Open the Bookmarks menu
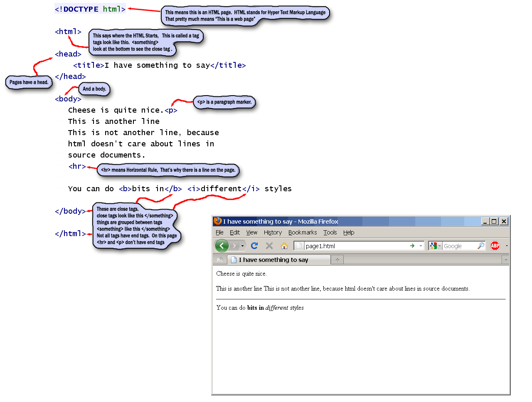532x402 pixels. tap(302, 232)
